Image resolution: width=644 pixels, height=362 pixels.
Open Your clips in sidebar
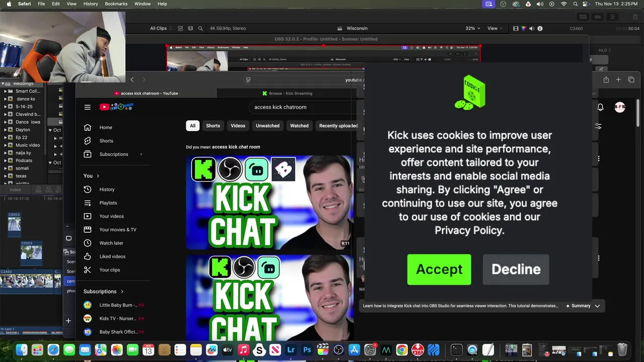pos(110,270)
